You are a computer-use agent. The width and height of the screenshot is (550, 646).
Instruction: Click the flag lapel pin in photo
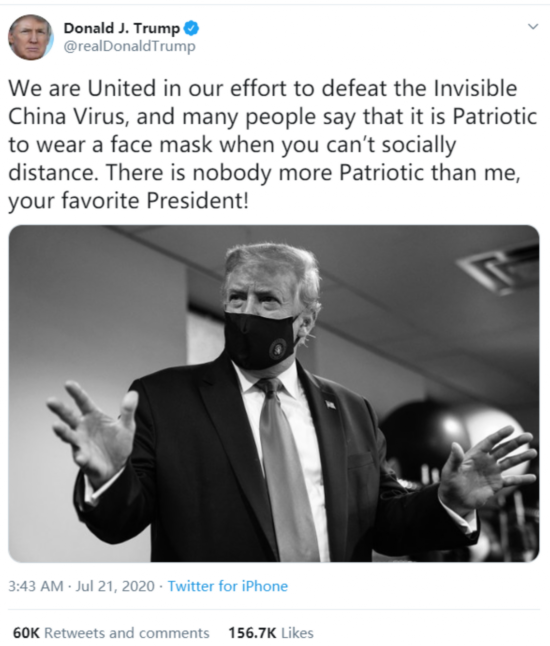pyautogui.click(x=330, y=405)
